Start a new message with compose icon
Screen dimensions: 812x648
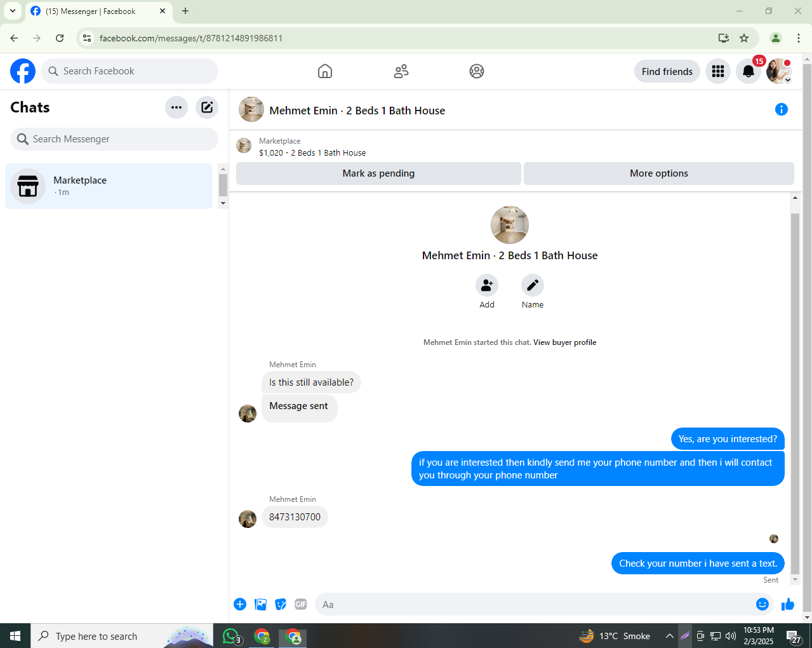207,107
